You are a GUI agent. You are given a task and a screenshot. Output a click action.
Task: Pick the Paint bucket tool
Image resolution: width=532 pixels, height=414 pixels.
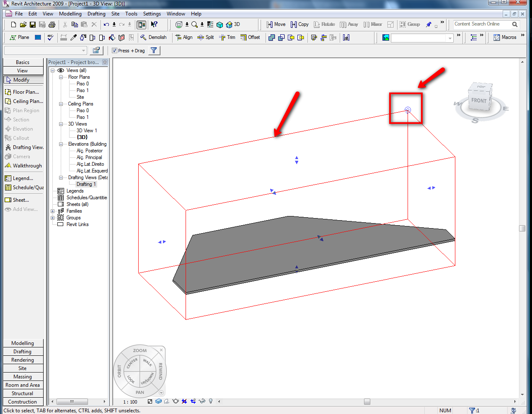click(112, 38)
